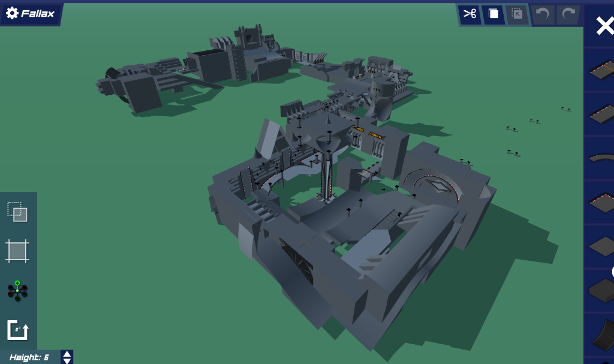Select the overlapping squares selection tool
Image resolution: width=614 pixels, height=364 pixels.
tap(17, 212)
